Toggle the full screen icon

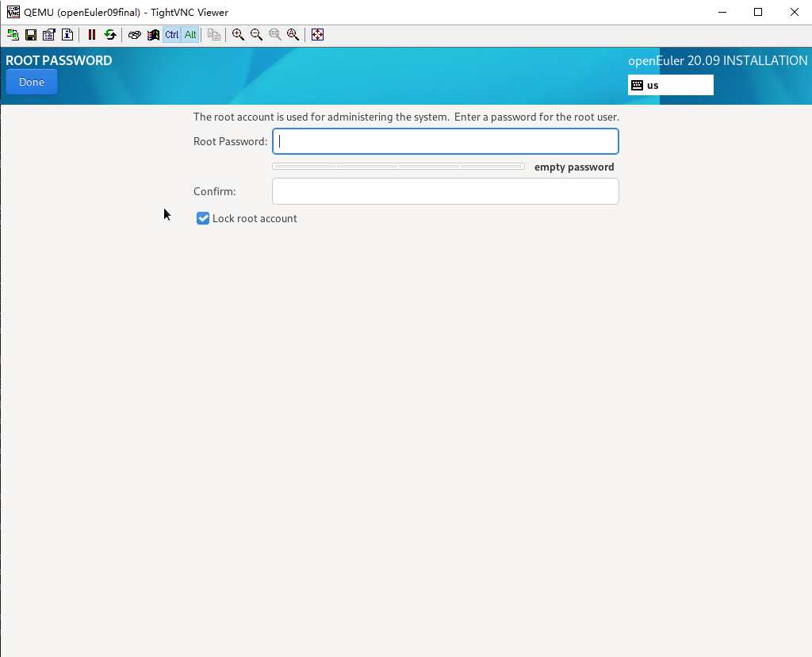point(317,35)
